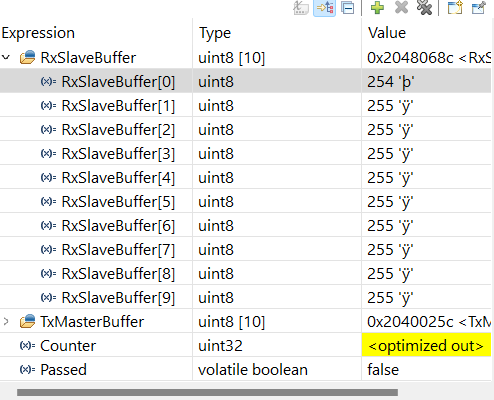
Task: Click the gray Remove Selected Expressions X
Action: pos(401,8)
